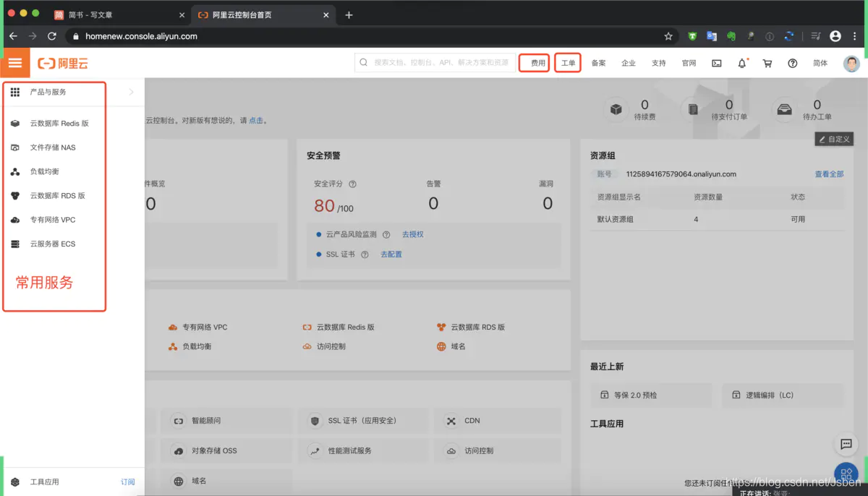Click the 云数据库 Redis 版 sidebar icon

click(x=15, y=124)
